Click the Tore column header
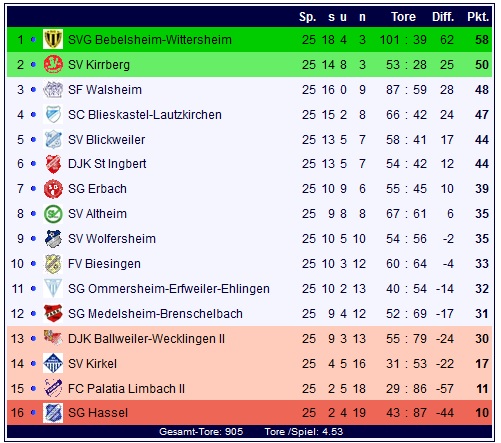 (x=403, y=17)
